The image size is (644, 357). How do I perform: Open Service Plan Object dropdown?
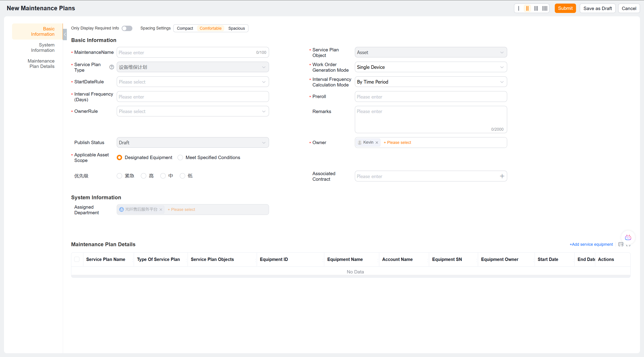click(431, 52)
